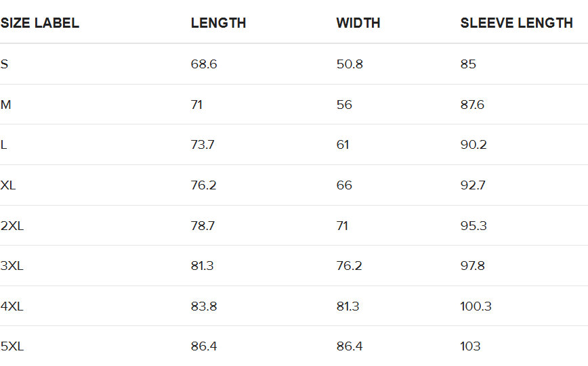The width and height of the screenshot is (588, 366).
Task: Select the 2XL size row label
Action: 12,226
